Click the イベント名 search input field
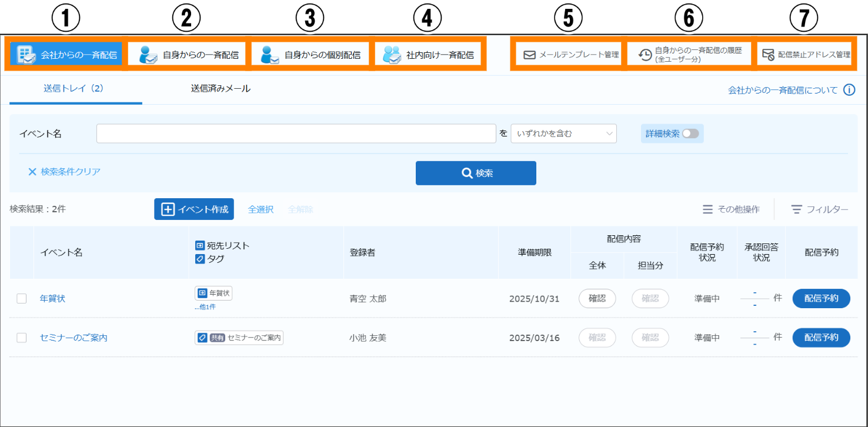Screen dimensions: 868x427 pyautogui.click(x=296, y=134)
